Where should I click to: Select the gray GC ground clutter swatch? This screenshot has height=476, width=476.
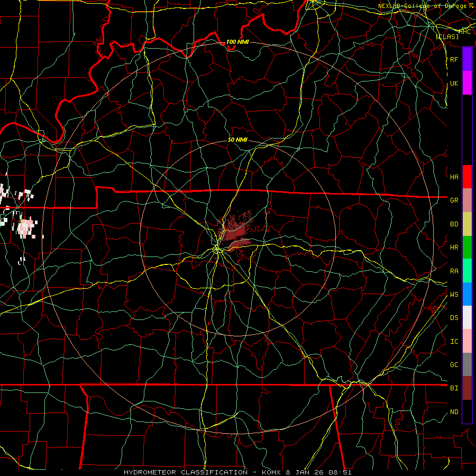pos(467,364)
